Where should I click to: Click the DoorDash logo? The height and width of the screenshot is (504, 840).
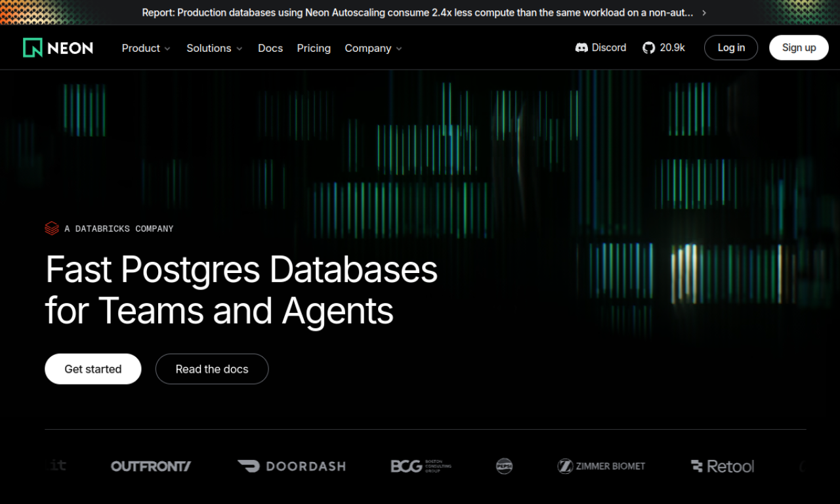click(x=291, y=466)
